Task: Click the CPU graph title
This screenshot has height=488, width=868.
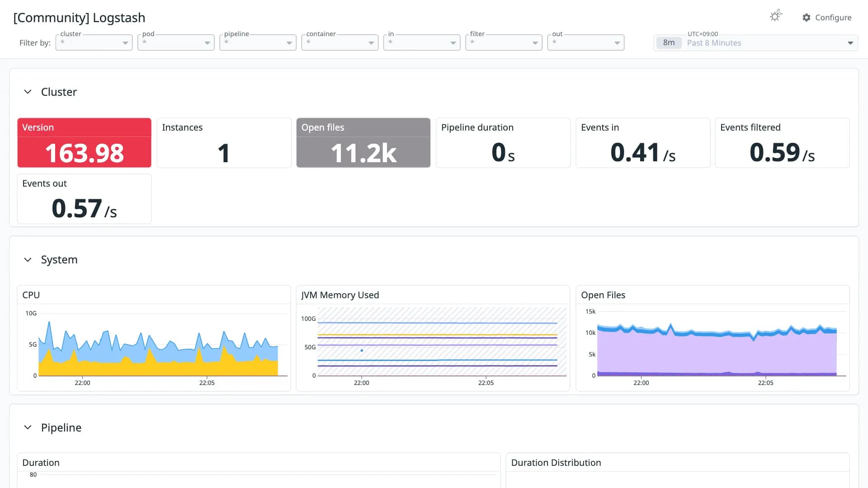Action: (31, 295)
